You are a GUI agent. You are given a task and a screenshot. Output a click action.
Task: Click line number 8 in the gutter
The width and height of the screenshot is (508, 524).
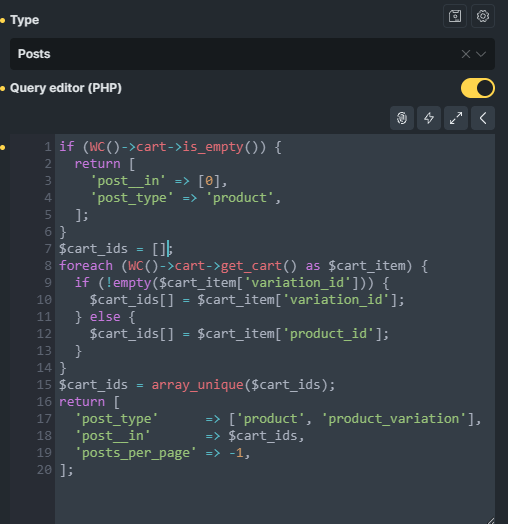pyautogui.click(x=48, y=266)
